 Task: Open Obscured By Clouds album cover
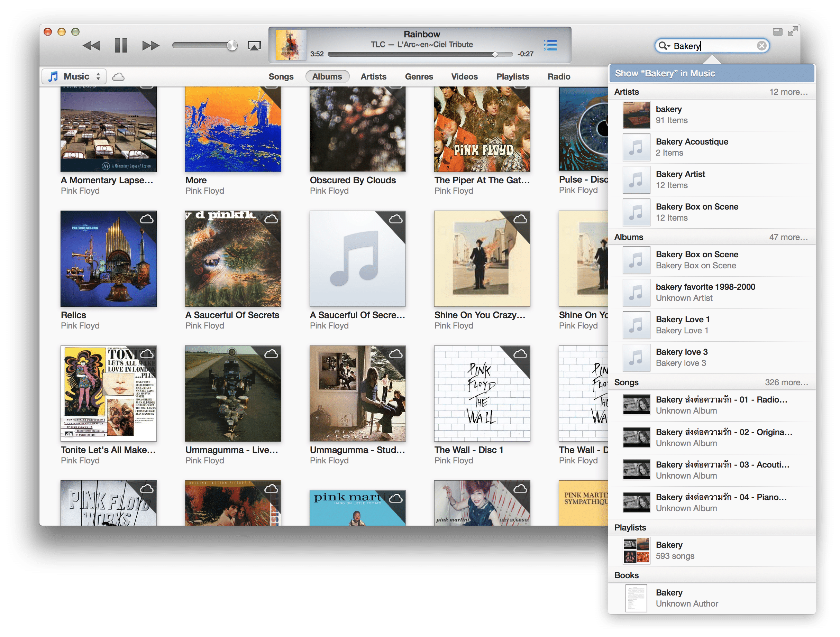[358, 129]
